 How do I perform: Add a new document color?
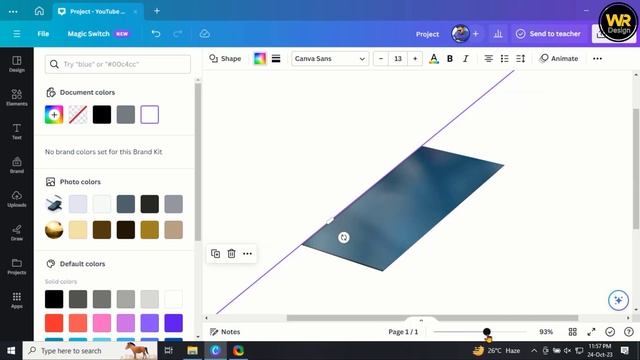point(54,115)
